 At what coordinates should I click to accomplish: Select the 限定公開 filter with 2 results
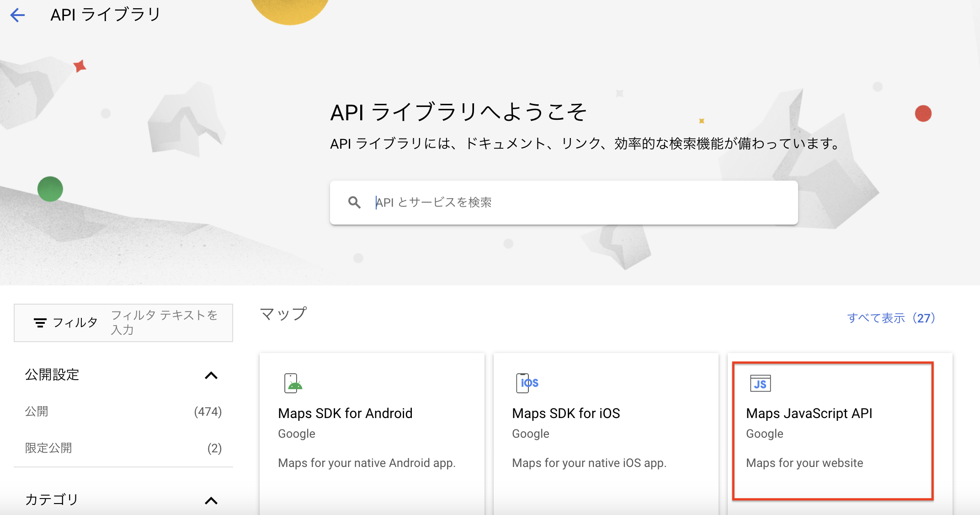point(48,448)
